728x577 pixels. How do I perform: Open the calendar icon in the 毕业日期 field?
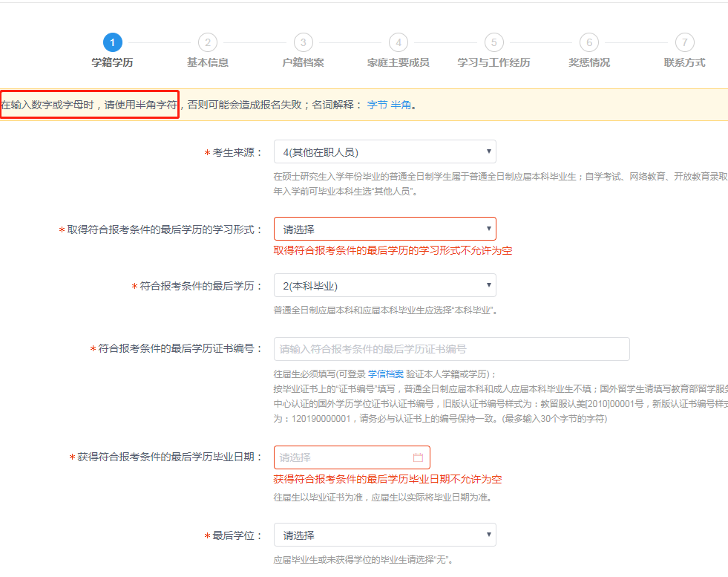point(418,457)
